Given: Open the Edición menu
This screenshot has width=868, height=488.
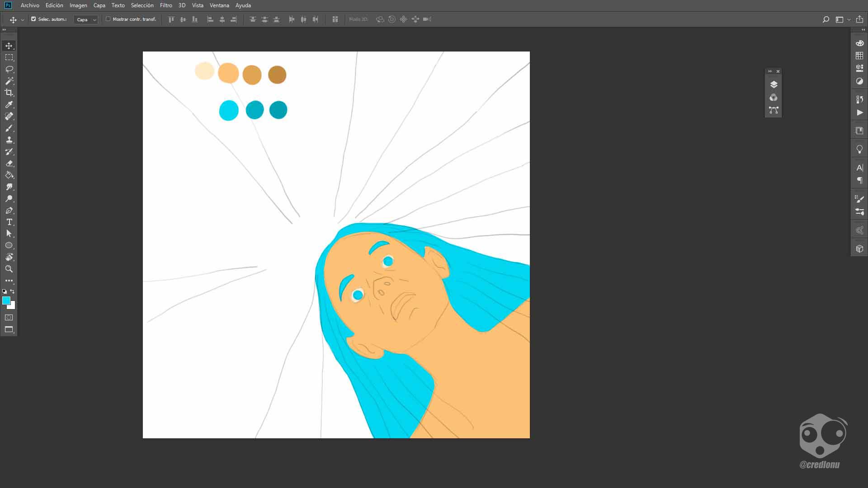Looking at the screenshot, I should click(54, 5).
